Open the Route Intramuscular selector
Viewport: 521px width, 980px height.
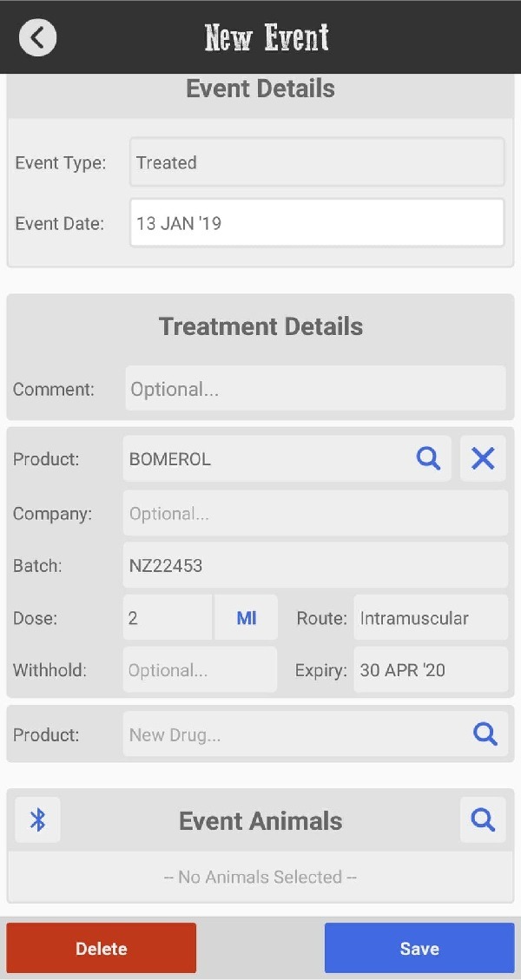click(x=431, y=617)
